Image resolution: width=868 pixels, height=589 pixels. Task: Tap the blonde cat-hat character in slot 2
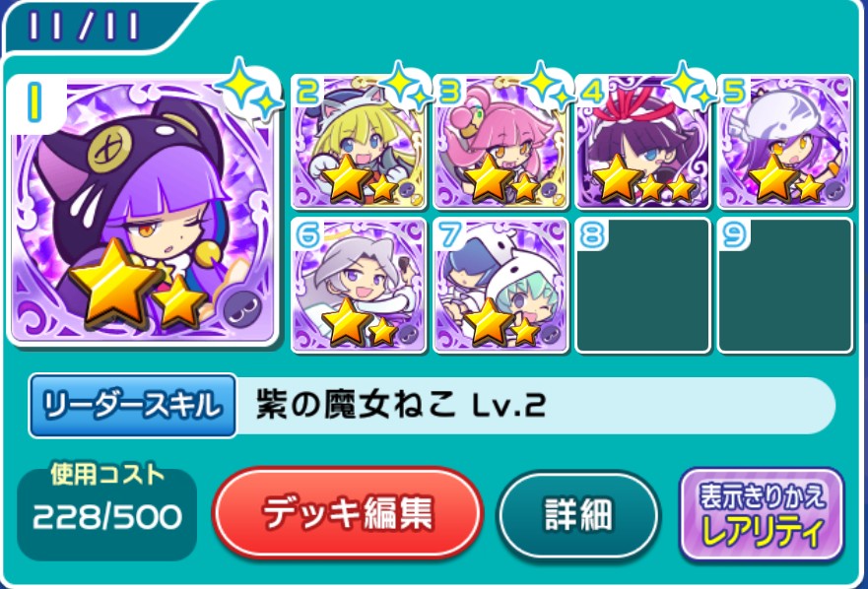click(x=359, y=143)
